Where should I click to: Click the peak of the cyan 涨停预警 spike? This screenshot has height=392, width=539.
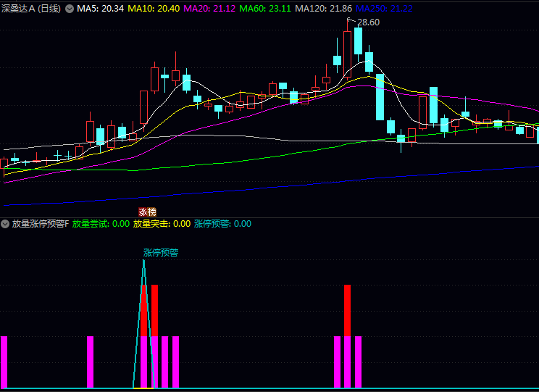point(143,260)
